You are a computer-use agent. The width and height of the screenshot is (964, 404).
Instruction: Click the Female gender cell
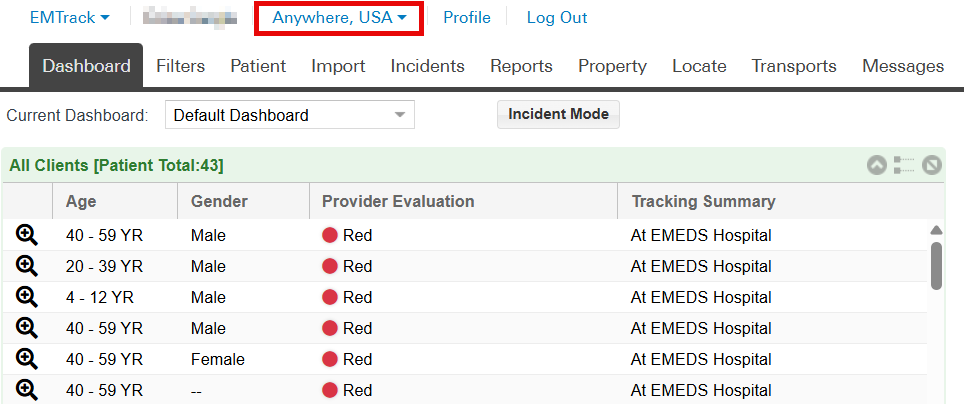[x=218, y=359]
